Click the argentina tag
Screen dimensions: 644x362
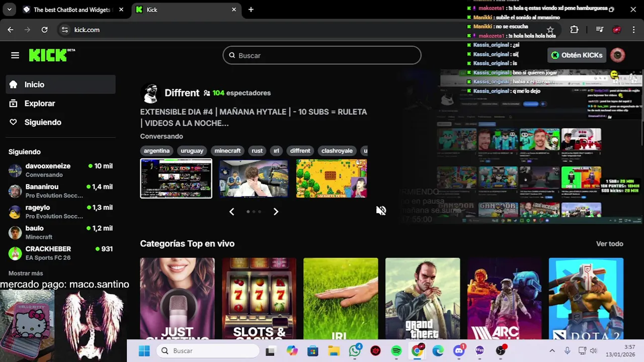click(156, 151)
